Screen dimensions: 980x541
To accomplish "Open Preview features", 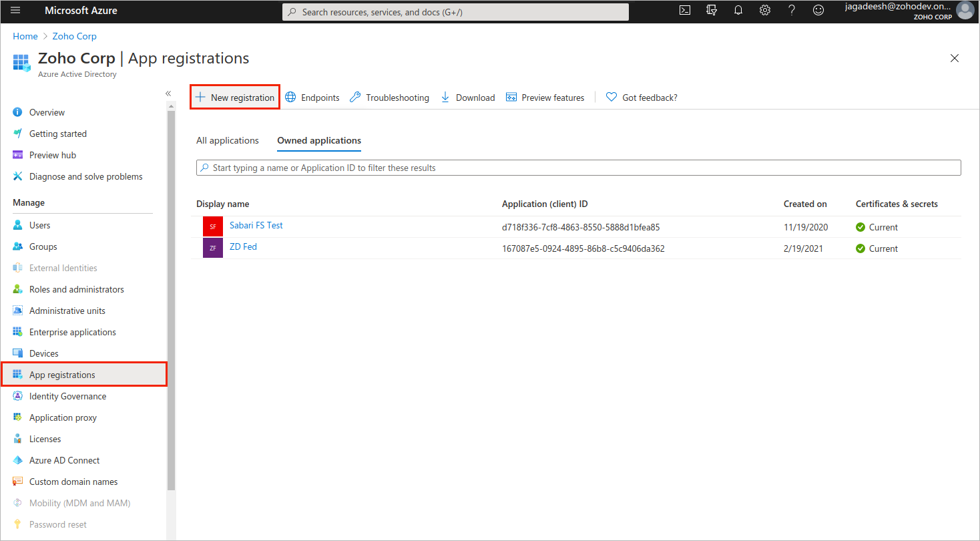I will coord(545,98).
